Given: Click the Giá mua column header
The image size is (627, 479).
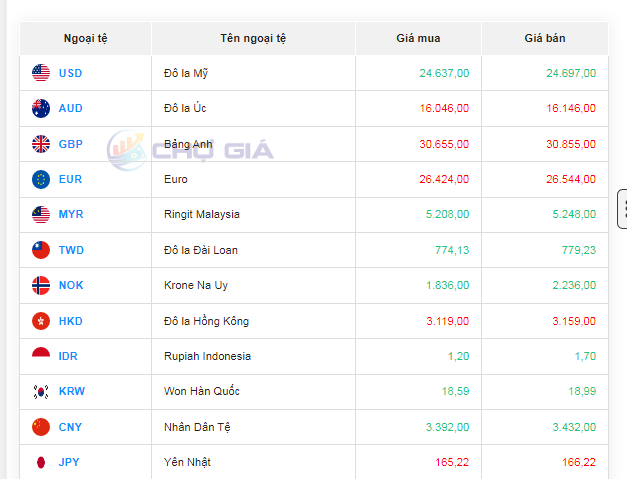Looking at the screenshot, I should tap(418, 38).
